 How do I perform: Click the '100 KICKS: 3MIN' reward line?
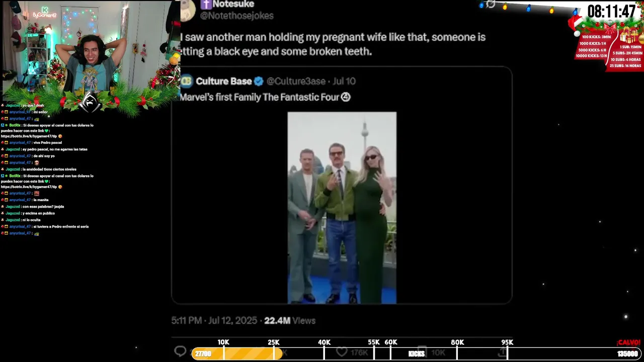click(x=596, y=37)
